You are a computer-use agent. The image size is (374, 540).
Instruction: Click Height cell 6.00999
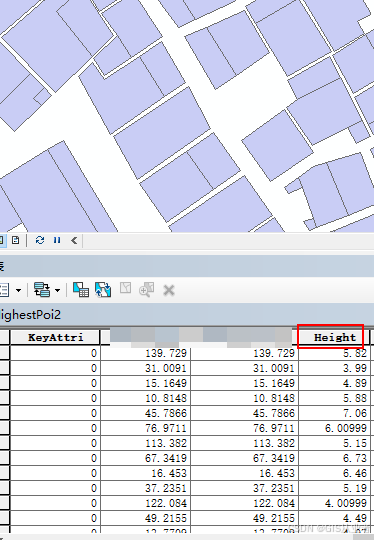[x=334, y=428]
